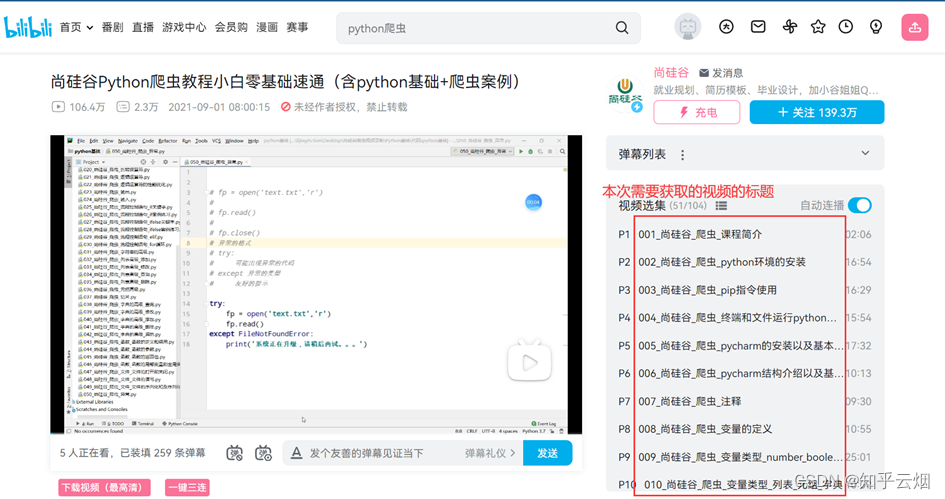Click the pink upload button
The image size is (945, 499).
pyautogui.click(x=914, y=27)
